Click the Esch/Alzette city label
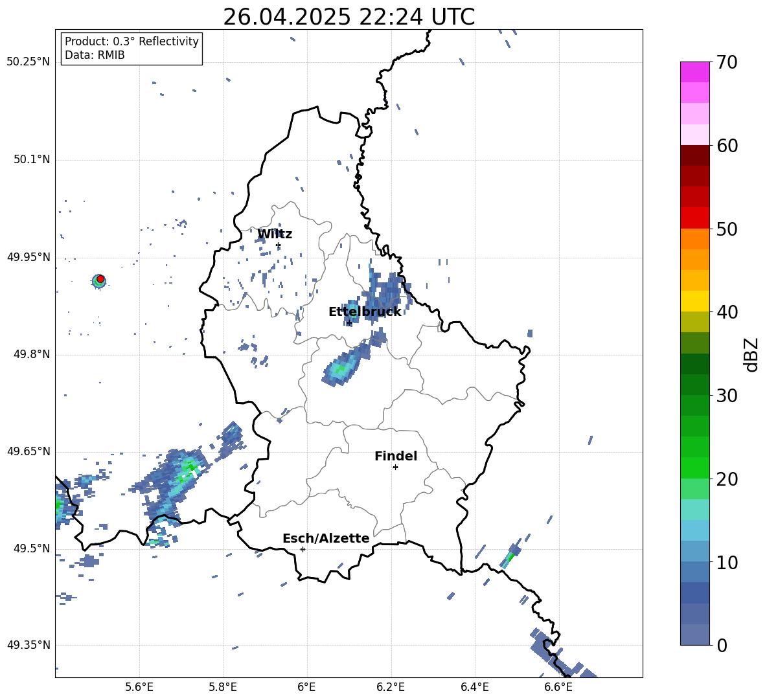 [x=326, y=538]
